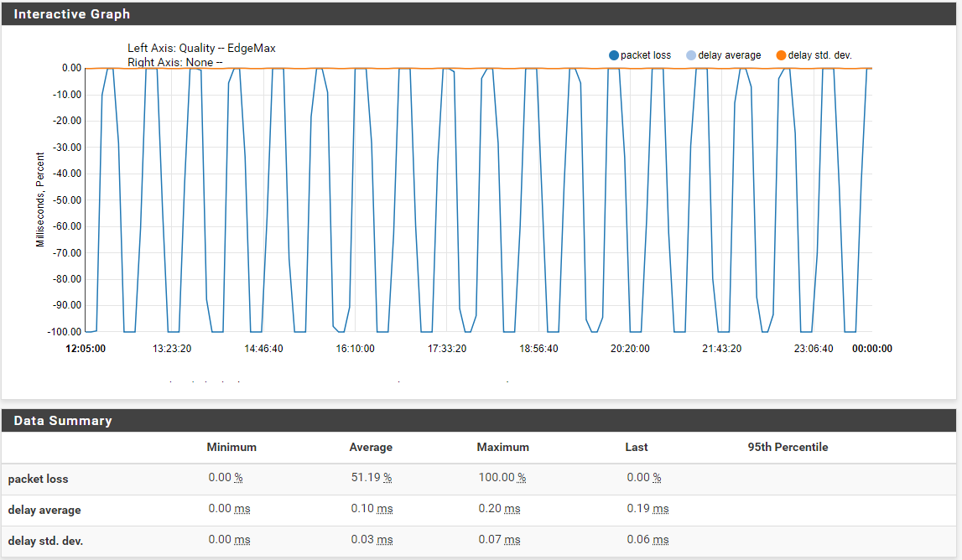Hide the delay std. dev. legend series
The width and height of the screenshot is (962, 560).
pyautogui.click(x=813, y=55)
